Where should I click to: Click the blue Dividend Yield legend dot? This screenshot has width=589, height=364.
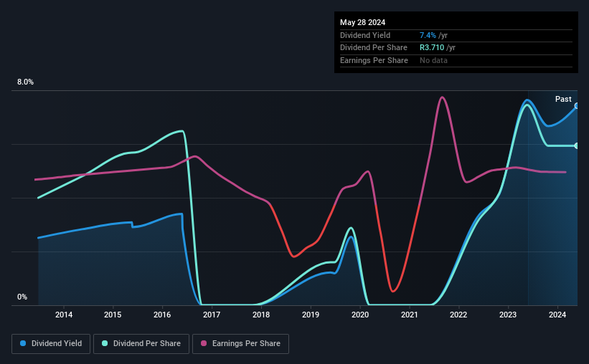[23, 343]
